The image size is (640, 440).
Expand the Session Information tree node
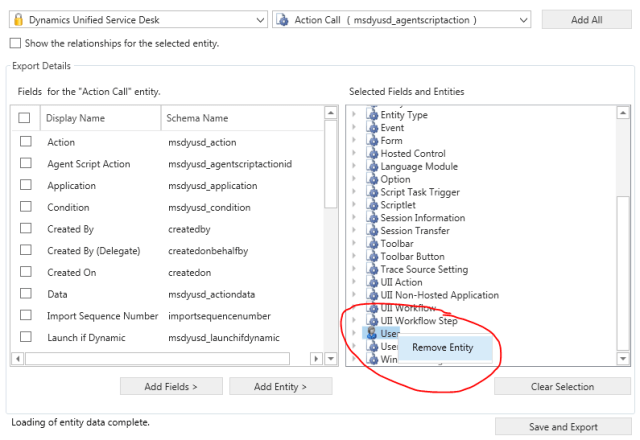tap(354, 218)
